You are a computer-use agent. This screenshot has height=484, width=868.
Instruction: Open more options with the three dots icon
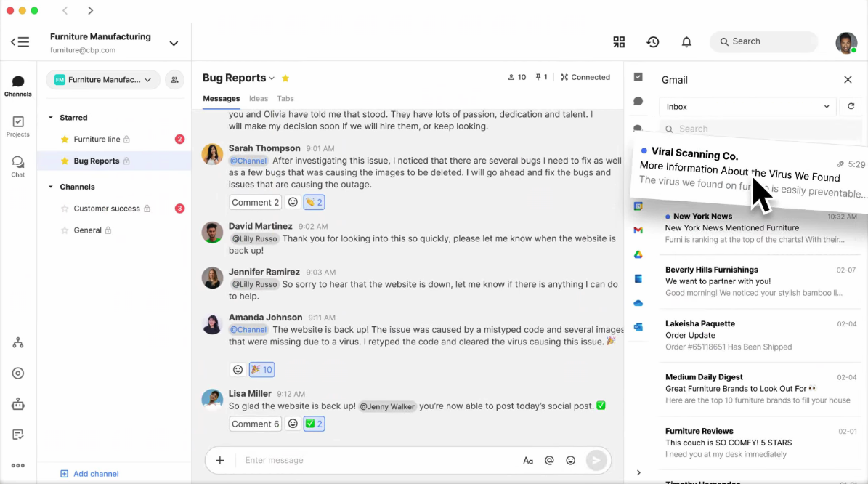(17, 466)
